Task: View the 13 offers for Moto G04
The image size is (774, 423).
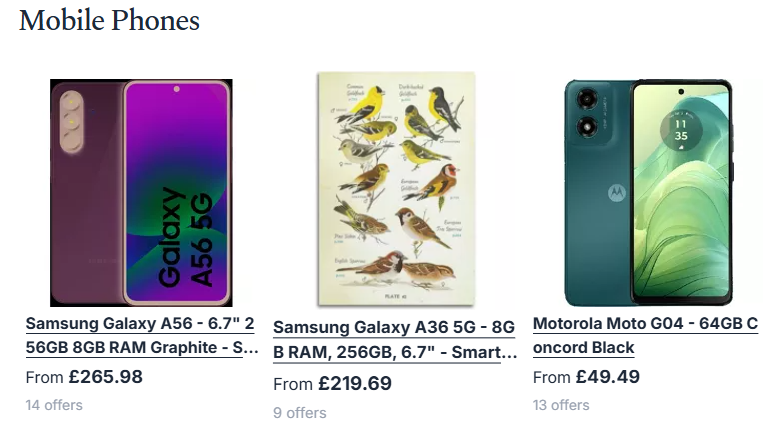Action: coord(561,405)
